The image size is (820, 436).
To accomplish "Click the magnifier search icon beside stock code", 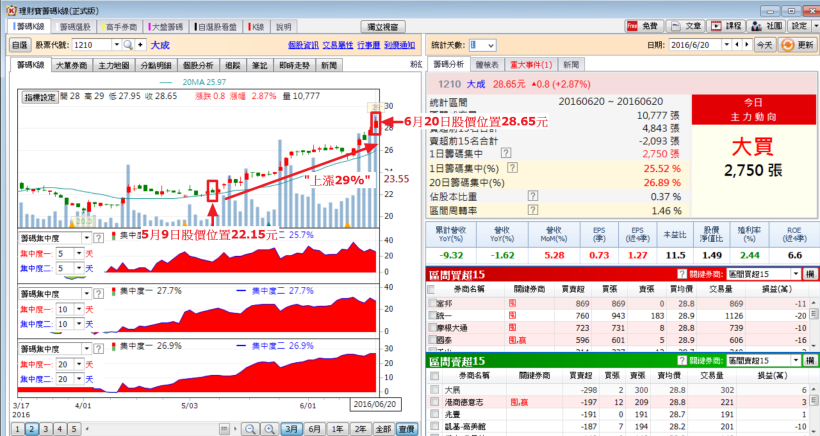I will point(128,45).
